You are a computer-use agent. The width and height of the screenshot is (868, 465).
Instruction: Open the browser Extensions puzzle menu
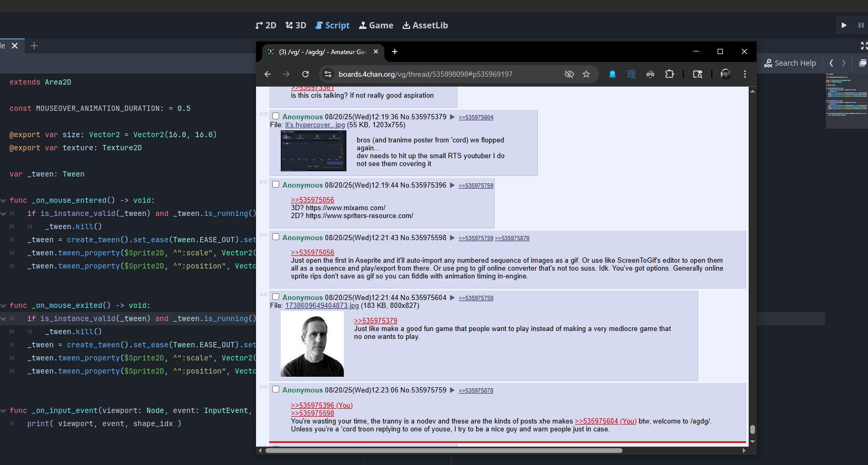tap(669, 74)
